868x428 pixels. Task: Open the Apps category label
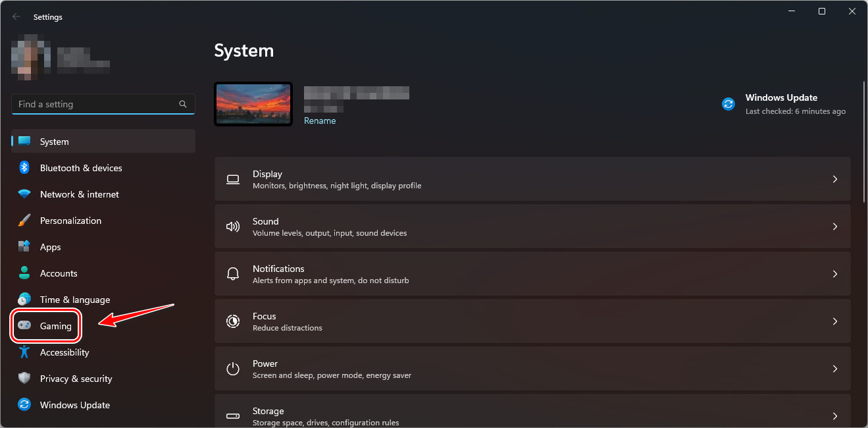pos(50,247)
